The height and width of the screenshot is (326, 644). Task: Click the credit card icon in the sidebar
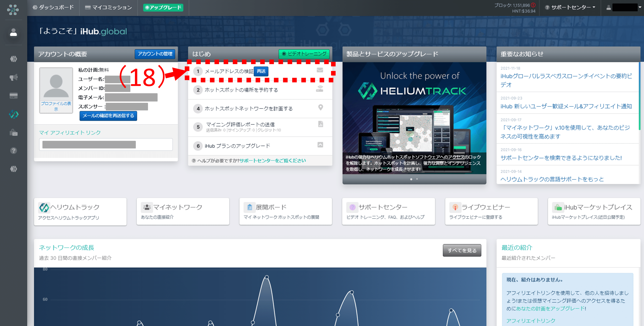pyautogui.click(x=13, y=96)
